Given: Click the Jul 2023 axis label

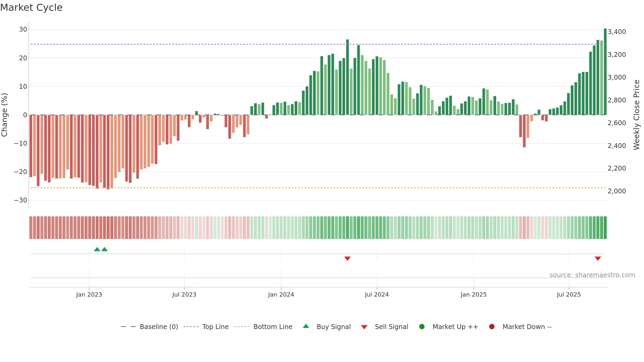Looking at the screenshot, I should coord(184,295).
